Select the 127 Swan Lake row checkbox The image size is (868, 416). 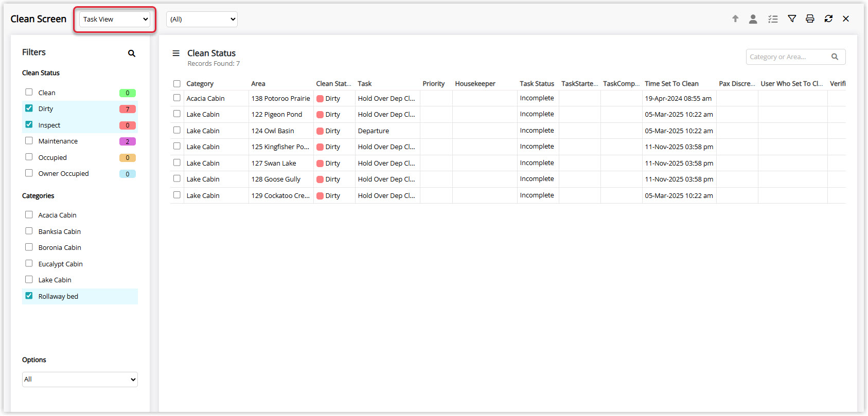[177, 162]
